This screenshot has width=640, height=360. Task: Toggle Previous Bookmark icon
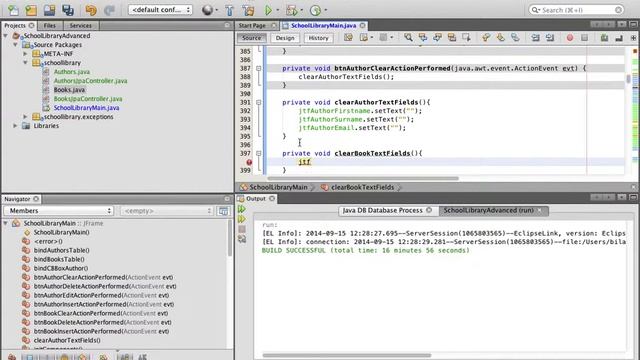pyautogui.click(x=486, y=38)
